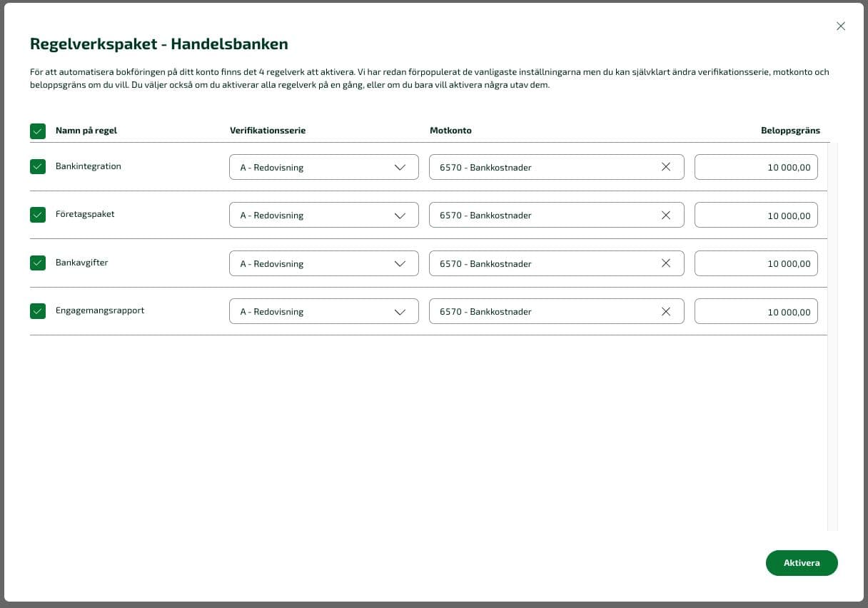Click the Företagspaket rule name
Viewport: 868px width, 608px height.
pos(85,214)
